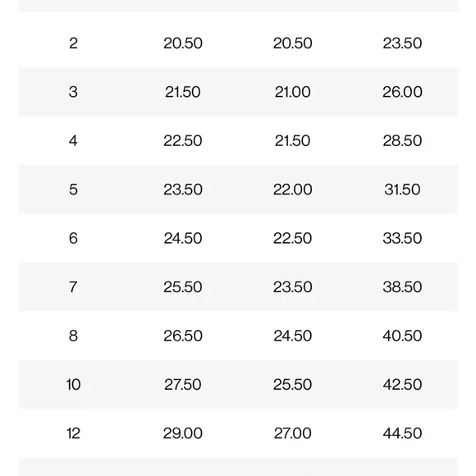Select the 38.50 measurement cell
The image size is (476, 476).
click(402, 287)
